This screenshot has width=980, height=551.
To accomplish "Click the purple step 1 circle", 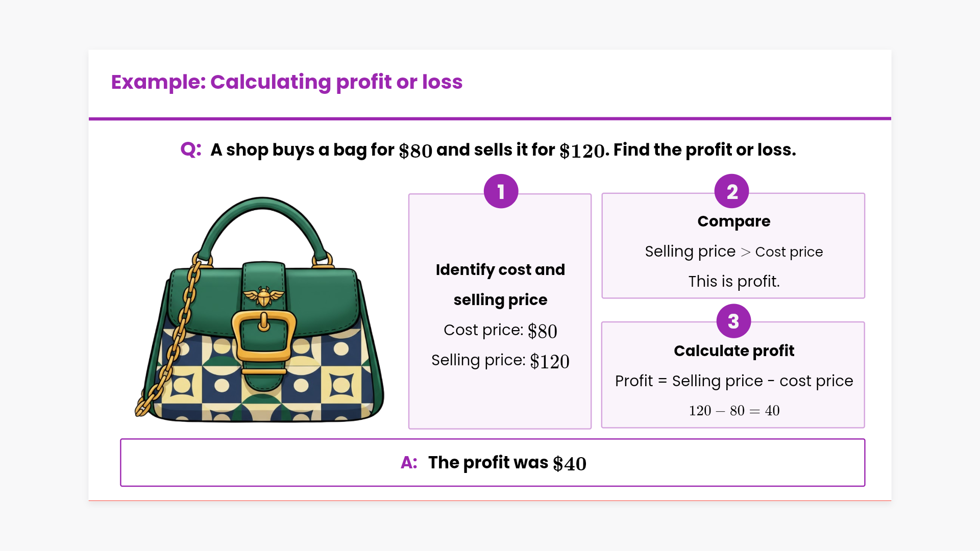I will [501, 191].
